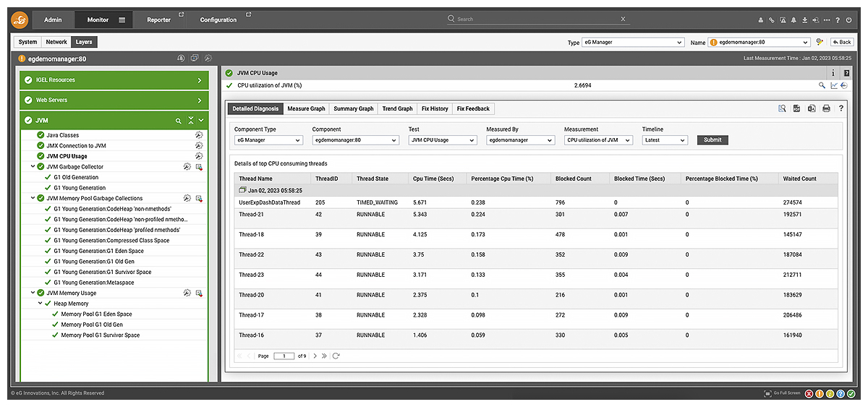Click the page number input field
The width and height of the screenshot is (868, 407).
[x=284, y=356]
